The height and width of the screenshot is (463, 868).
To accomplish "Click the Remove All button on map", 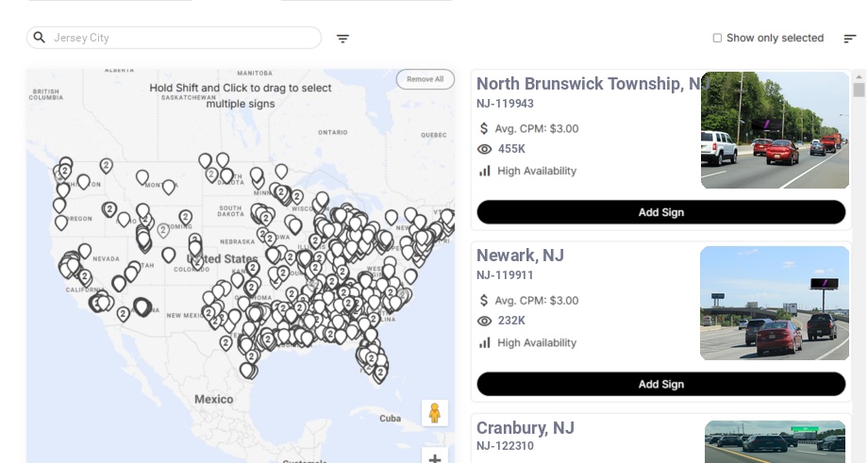I will [425, 79].
